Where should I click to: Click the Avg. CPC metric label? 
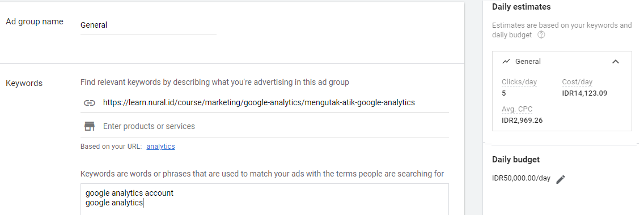tap(517, 109)
